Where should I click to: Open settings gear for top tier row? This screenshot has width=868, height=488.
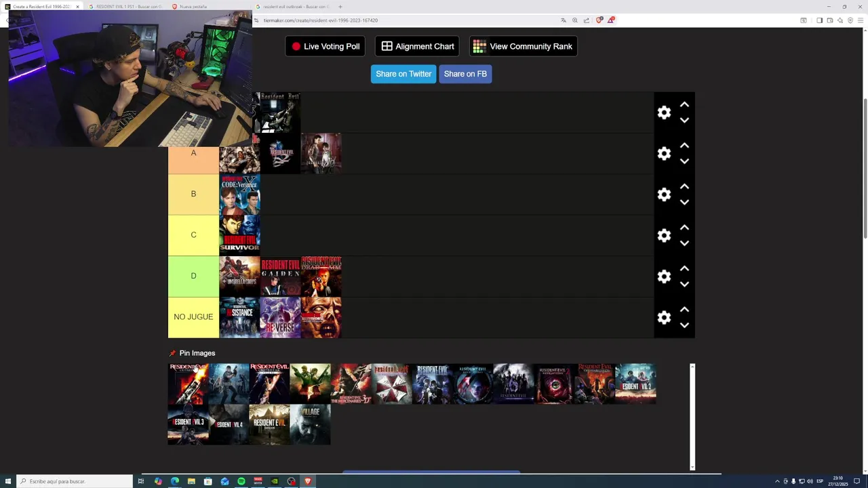pos(664,113)
